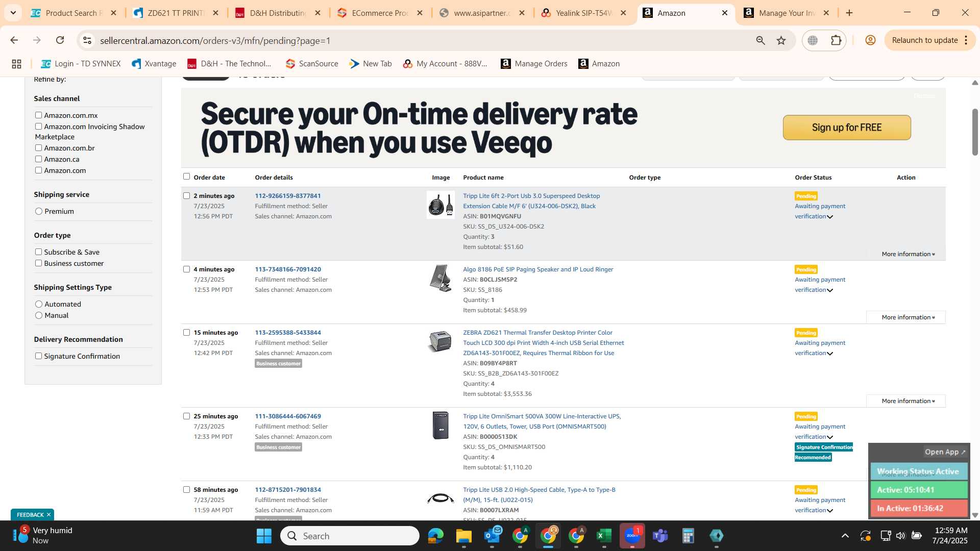Screen dimensions: 980x551
Task: Select the Premium shipping service radio
Action: click(39, 211)
